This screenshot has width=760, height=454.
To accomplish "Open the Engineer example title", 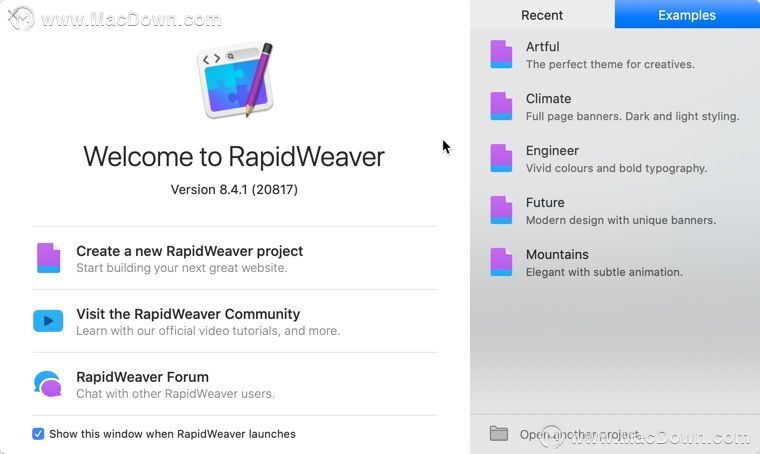I will [x=552, y=151].
